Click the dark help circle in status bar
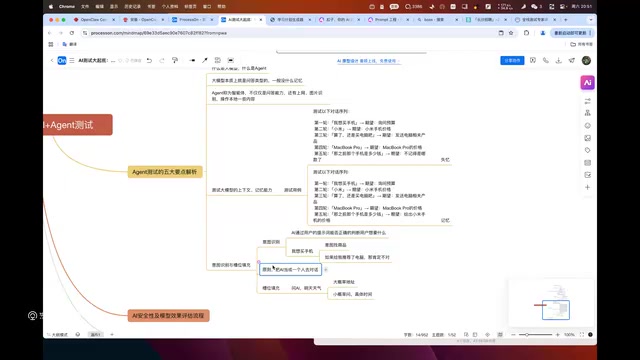 click(x=590, y=334)
